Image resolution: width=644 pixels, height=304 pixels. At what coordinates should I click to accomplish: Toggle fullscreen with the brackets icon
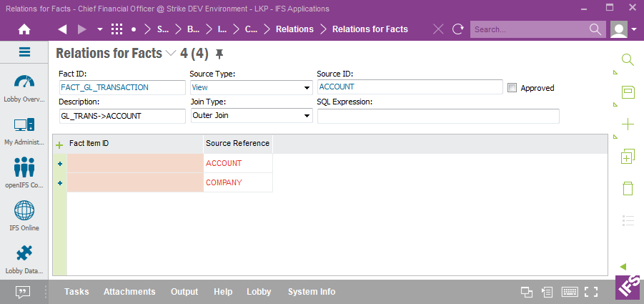click(591, 292)
